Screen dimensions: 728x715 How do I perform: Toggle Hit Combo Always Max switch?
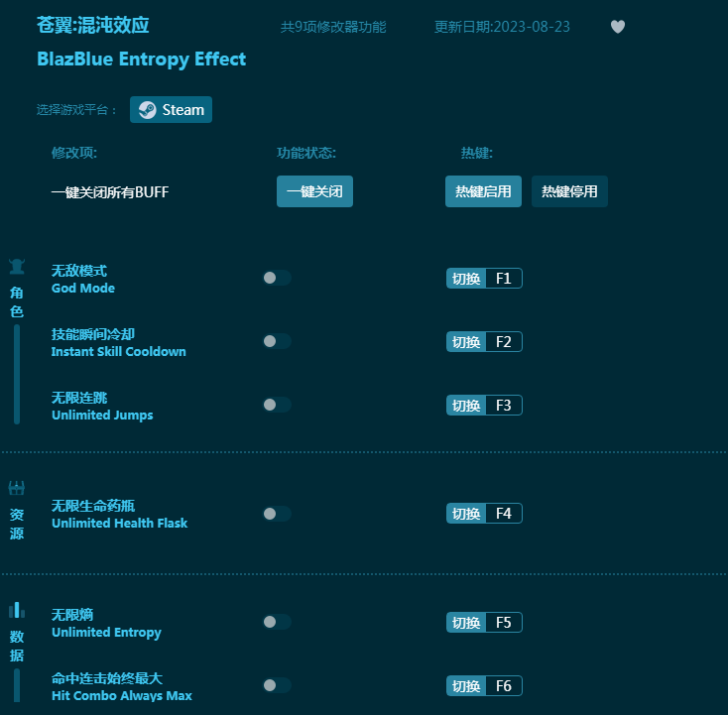pyautogui.click(x=277, y=685)
